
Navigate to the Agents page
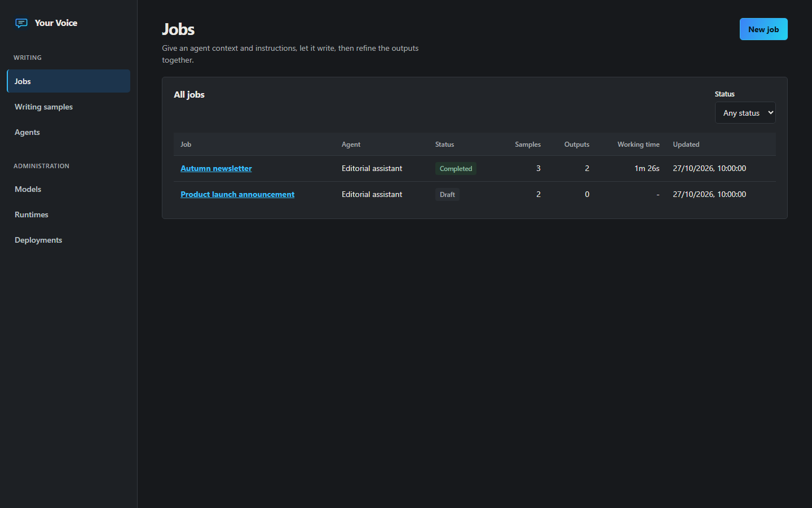(68, 132)
